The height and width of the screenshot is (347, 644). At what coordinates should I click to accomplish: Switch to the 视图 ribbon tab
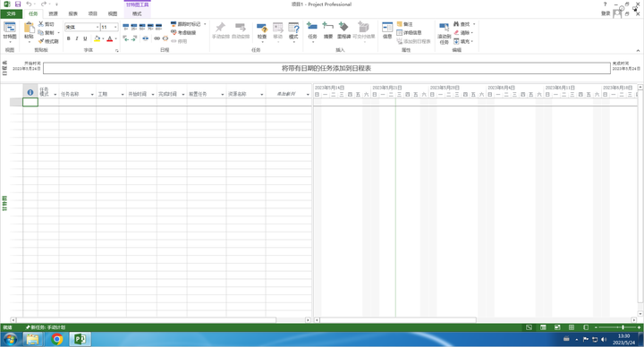[x=113, y=14]
